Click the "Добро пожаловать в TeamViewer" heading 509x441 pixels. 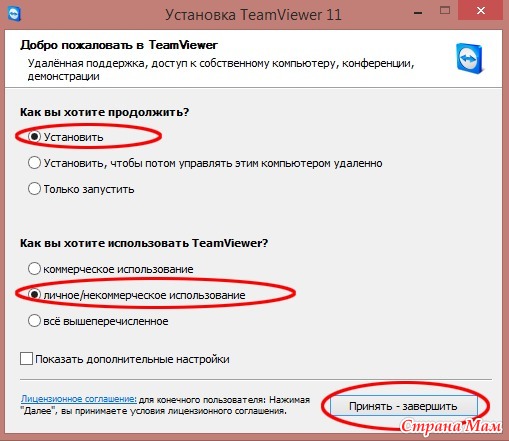point(119,45)
